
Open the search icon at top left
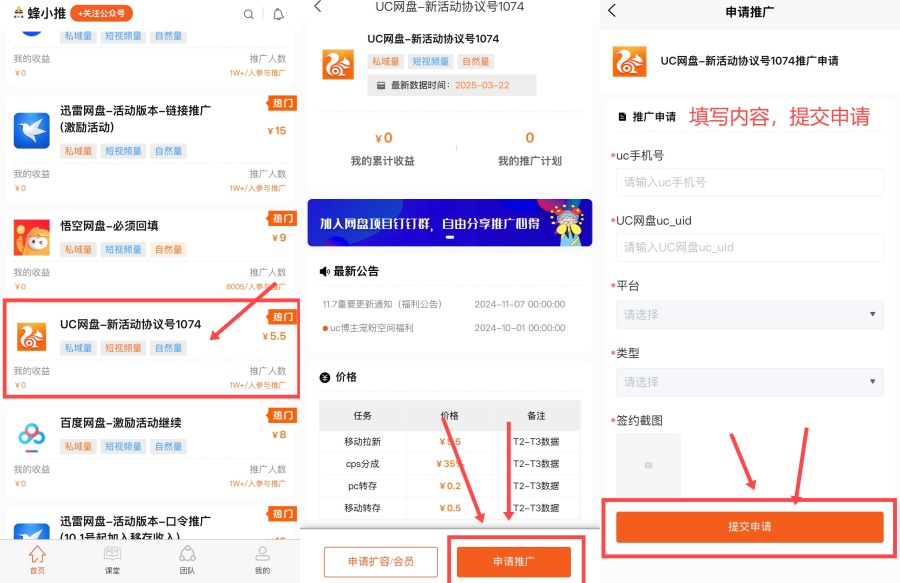click(248, 15)
